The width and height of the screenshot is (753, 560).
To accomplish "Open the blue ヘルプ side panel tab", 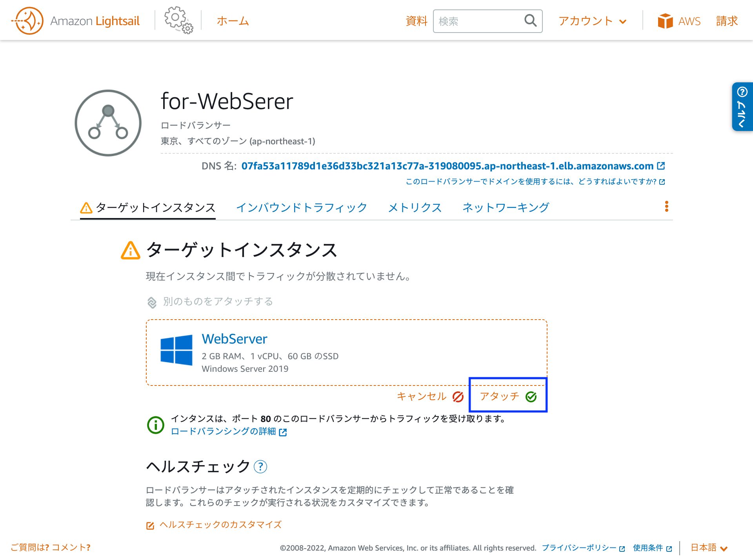I will point(743,106).
